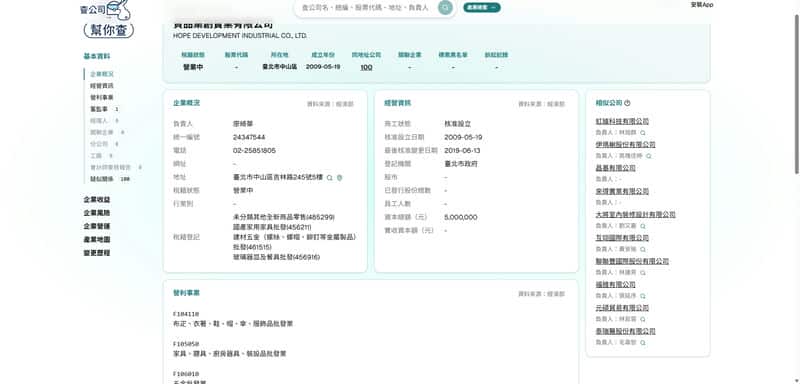Focus the company search input field

click(366, 8)
